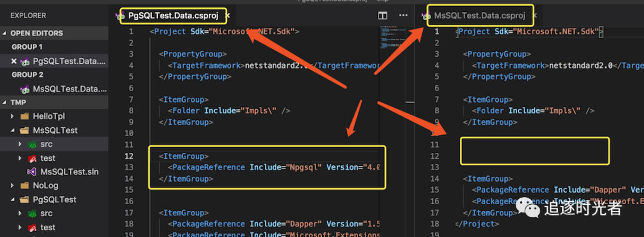This screenshot has width=644, height=237.
Task: Click Project Sdk line in right editor
Action: tap(530, 32)
